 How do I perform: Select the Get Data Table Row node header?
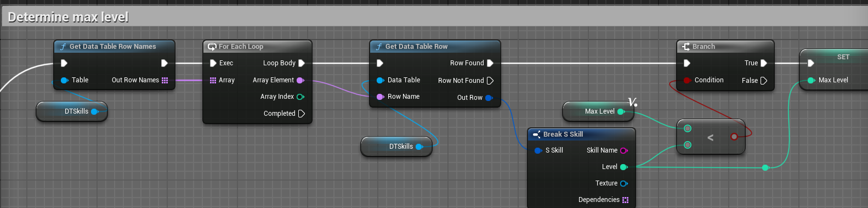pyautogui.click(x=435, y=47)
